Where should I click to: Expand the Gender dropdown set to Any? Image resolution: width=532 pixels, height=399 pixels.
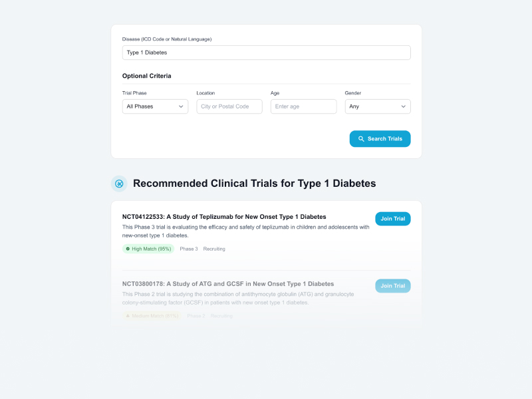click(x=377, y=106)
